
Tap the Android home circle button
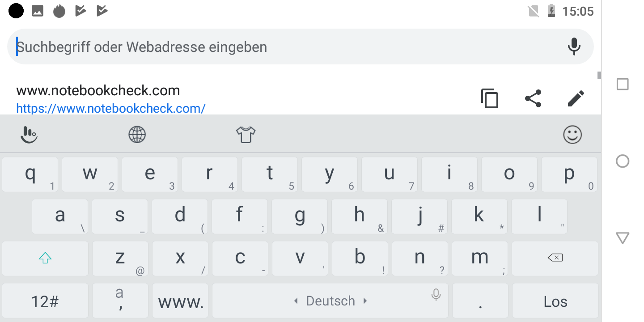pyautogui.click(x=623, y=161)
